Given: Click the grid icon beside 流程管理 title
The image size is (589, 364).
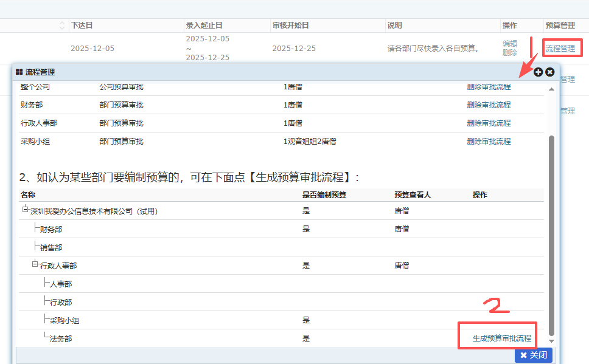Looking at the screenshot, I should (19, 72).
